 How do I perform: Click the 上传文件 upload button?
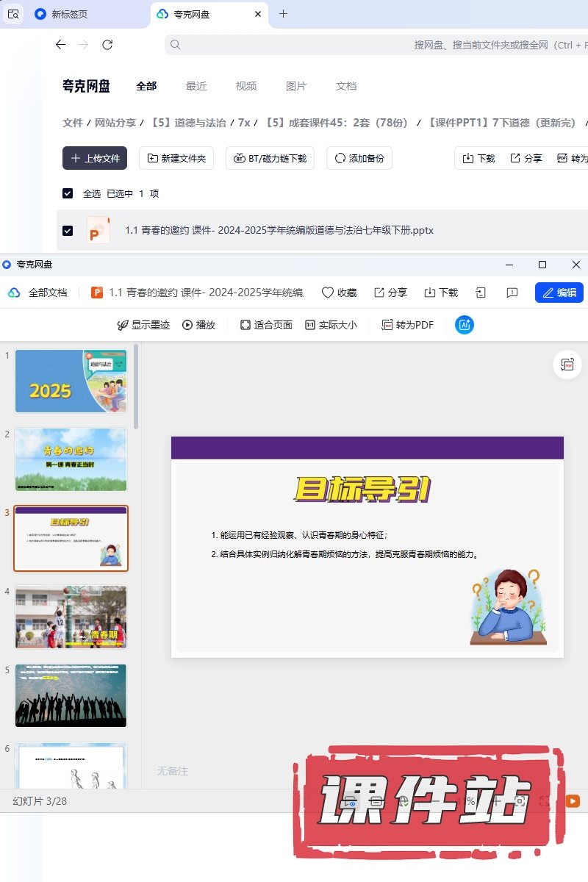pyautogui.click(x=95, y=158)
